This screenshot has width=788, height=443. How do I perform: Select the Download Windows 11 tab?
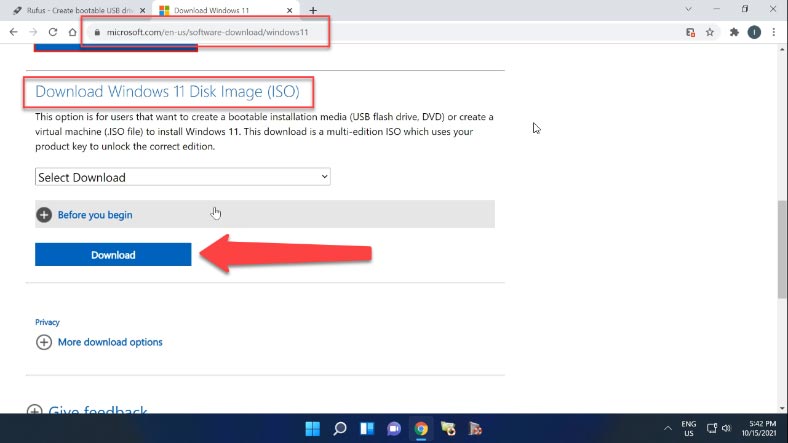coord(224,10)
